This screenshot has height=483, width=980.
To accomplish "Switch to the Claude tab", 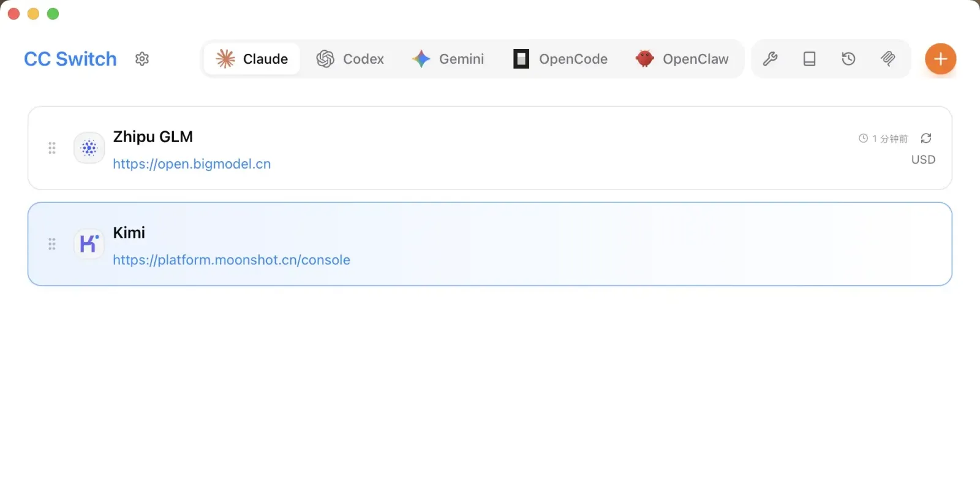I will 252,59.
